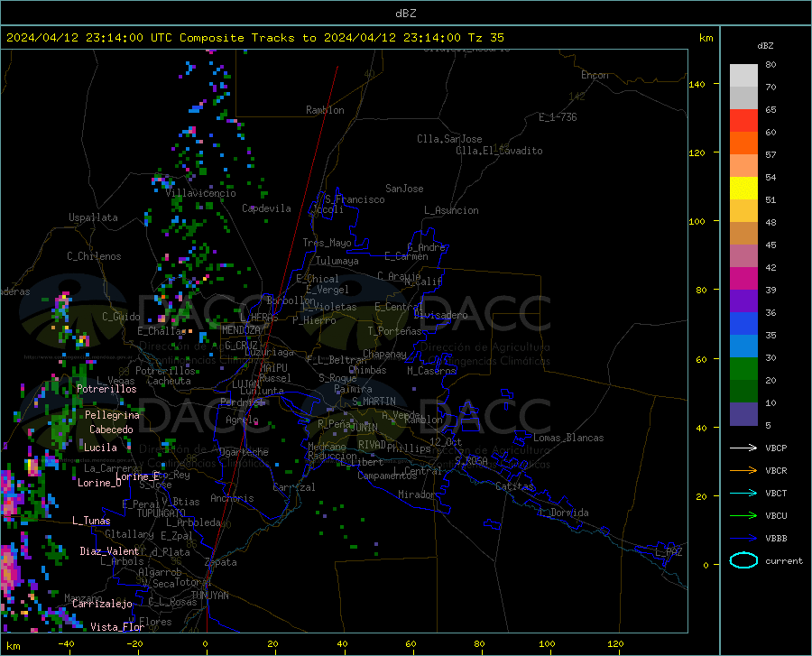Select the red 60-65 dBZ color swatch
The width and height of the screenshot is (812, 656).
[743, 121]
